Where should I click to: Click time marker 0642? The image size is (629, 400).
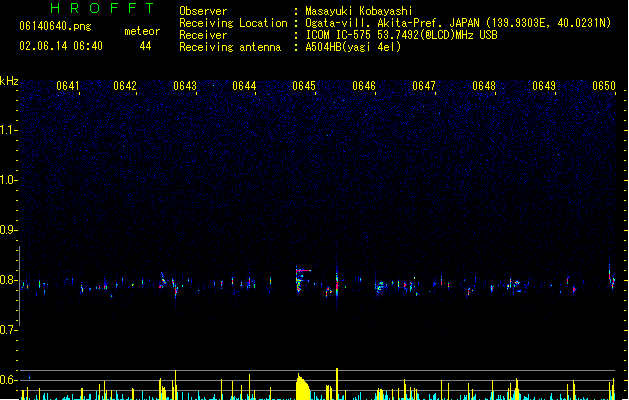pos(125,86)
